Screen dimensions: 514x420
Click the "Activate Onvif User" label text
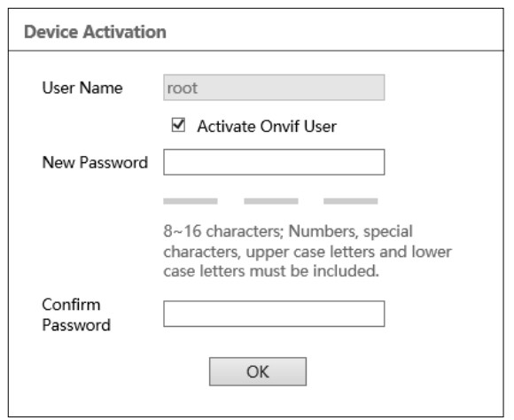[x=267, y=126]
